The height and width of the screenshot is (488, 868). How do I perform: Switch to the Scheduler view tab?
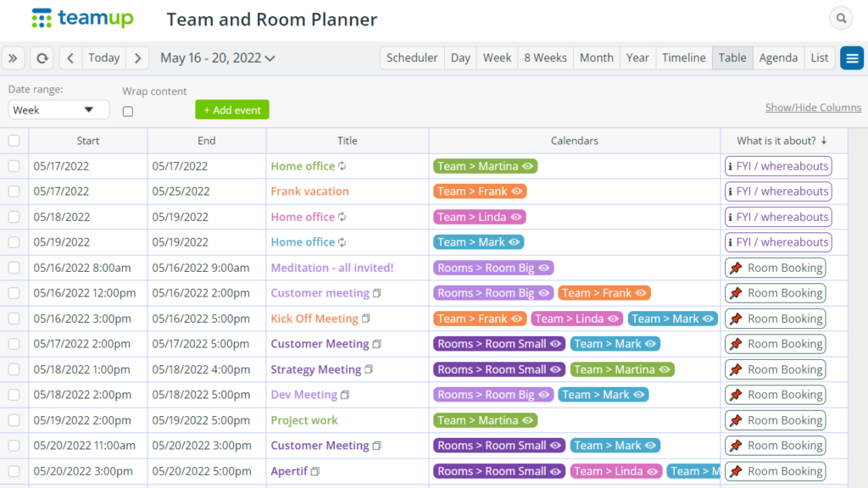pos(412,58)
